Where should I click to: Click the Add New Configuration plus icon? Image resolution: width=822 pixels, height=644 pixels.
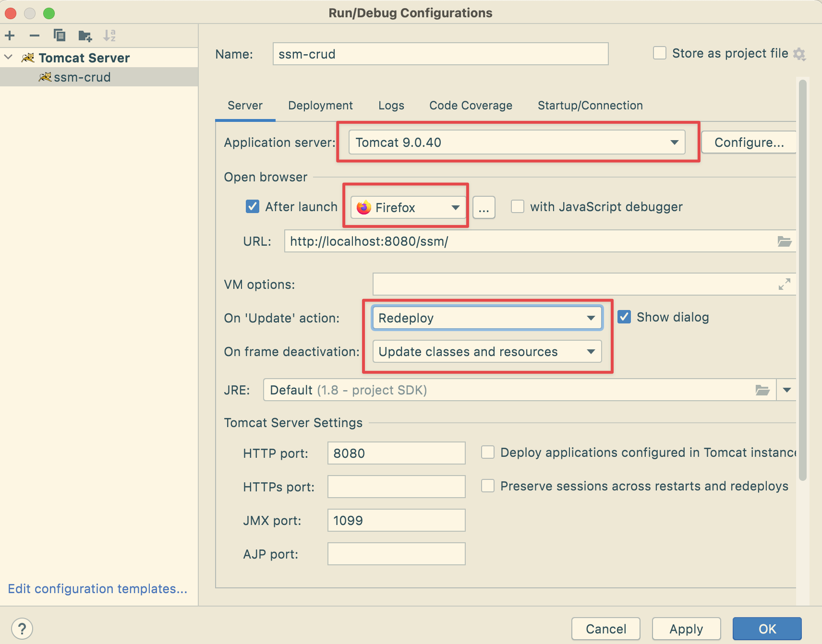(10, 36)
